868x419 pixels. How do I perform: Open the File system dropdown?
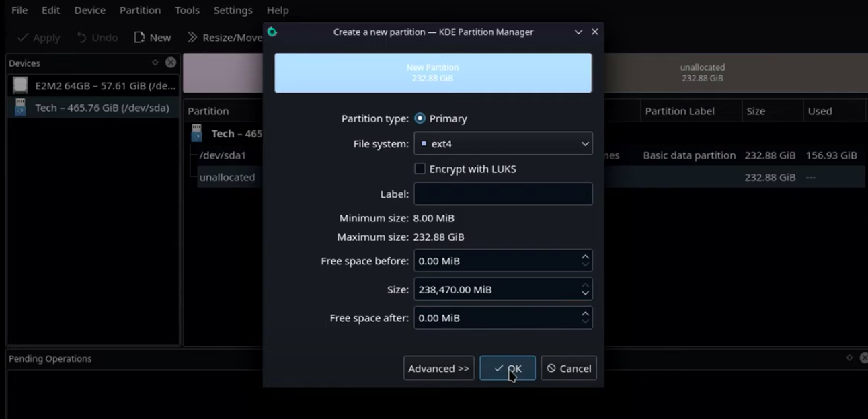(586, 143)
